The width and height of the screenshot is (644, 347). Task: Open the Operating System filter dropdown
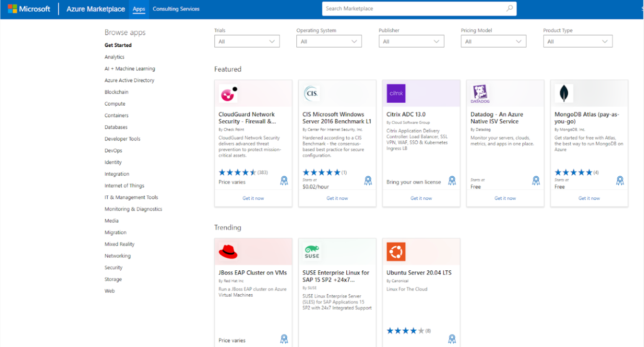click(x=329, y=41)
